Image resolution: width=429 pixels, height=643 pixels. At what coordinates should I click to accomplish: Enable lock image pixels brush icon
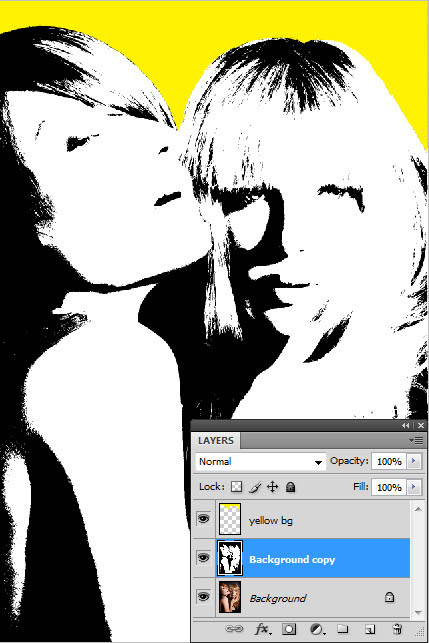coord(255,487)
